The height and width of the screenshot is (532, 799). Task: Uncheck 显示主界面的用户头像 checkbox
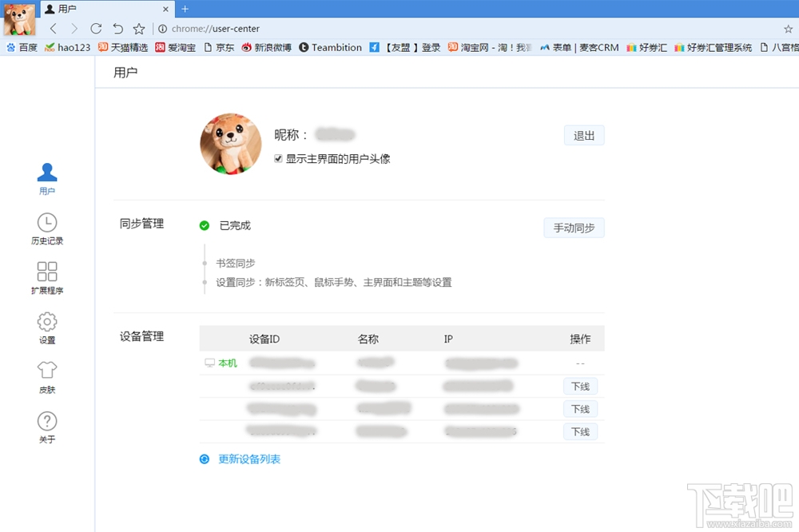(x=278, y=158)
